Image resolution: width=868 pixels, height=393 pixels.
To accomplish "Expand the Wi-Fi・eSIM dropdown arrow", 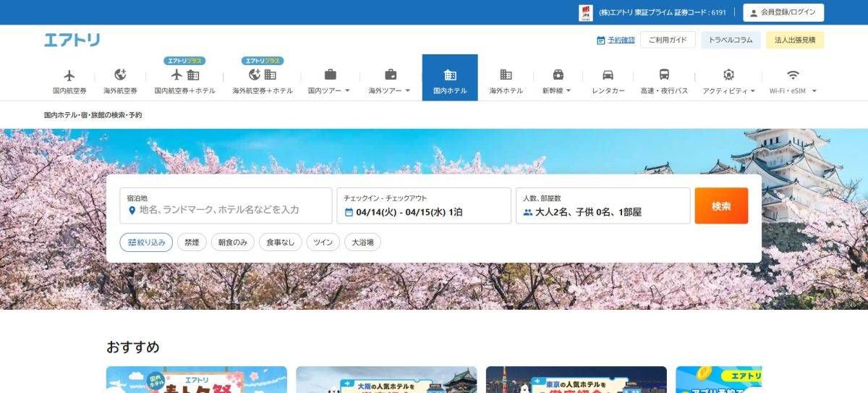I will pyautogui.click(x=814, y=91).
